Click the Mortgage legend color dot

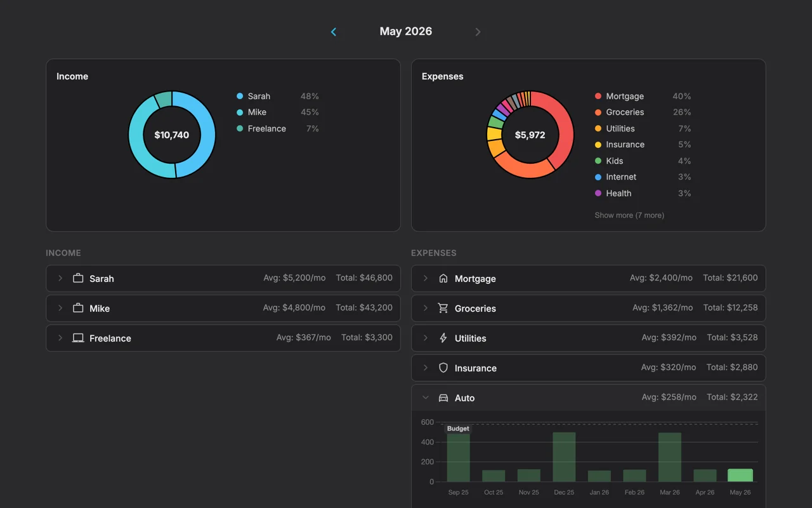[x=598, y=96]
